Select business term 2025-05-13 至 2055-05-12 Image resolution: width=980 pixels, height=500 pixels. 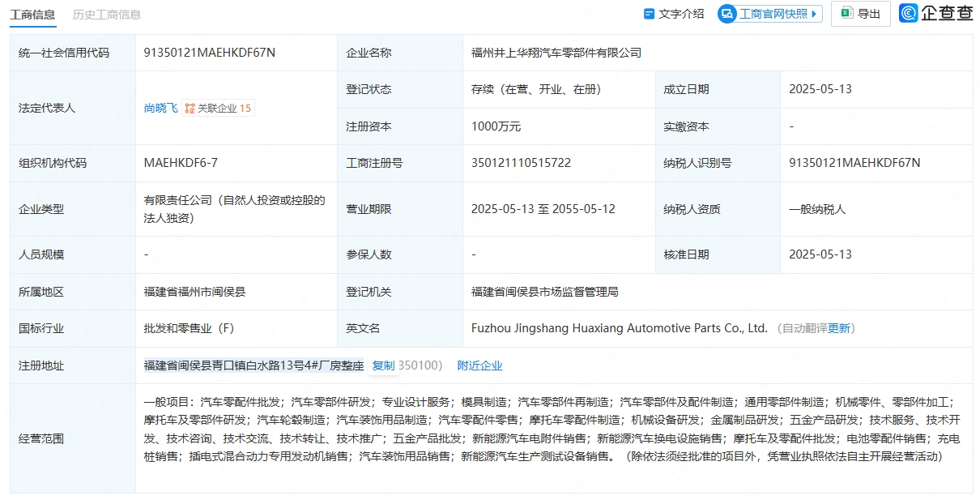pyautogui.click(x=543, y=209)
